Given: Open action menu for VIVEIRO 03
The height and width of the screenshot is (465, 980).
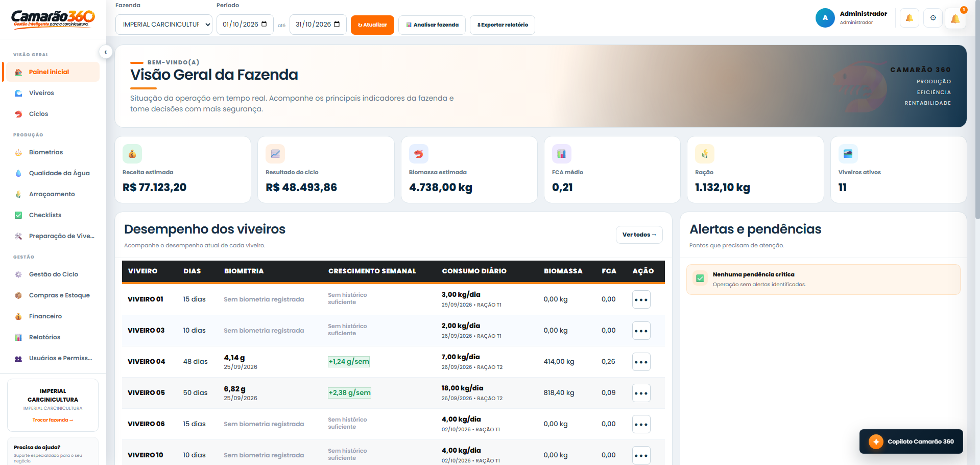Looking at the screenshot, I should click(x=641, y=331).
